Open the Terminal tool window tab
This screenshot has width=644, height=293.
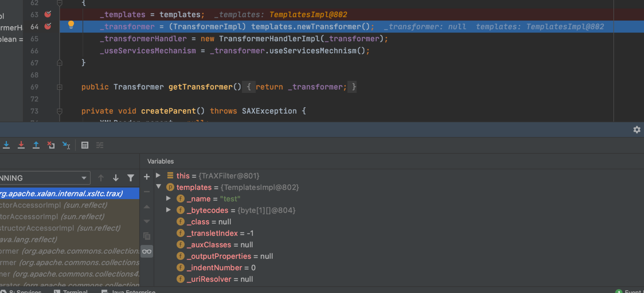click(71, 292)
